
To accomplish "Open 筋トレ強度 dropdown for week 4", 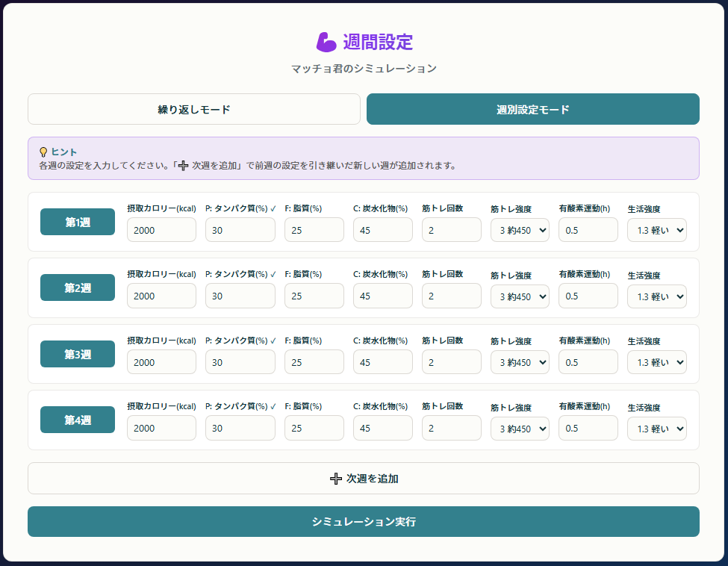I will coord(520,429).
